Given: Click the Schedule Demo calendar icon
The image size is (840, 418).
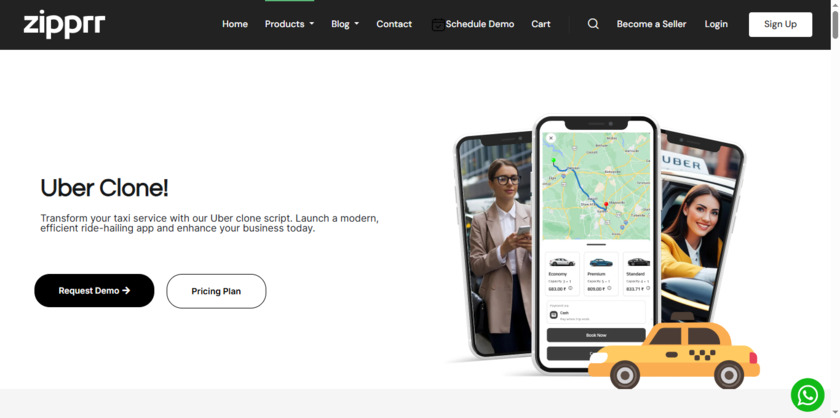Looking at the screenshot, I should (438, 25).
